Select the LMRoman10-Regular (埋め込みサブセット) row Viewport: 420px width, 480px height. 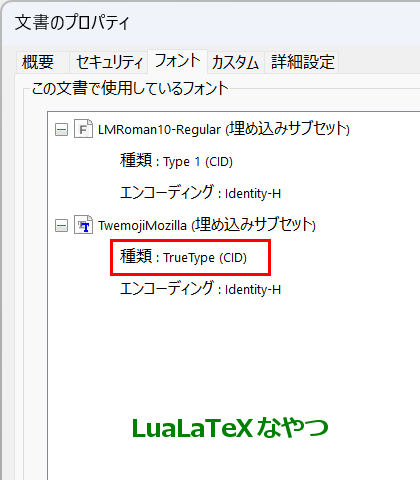224,129
